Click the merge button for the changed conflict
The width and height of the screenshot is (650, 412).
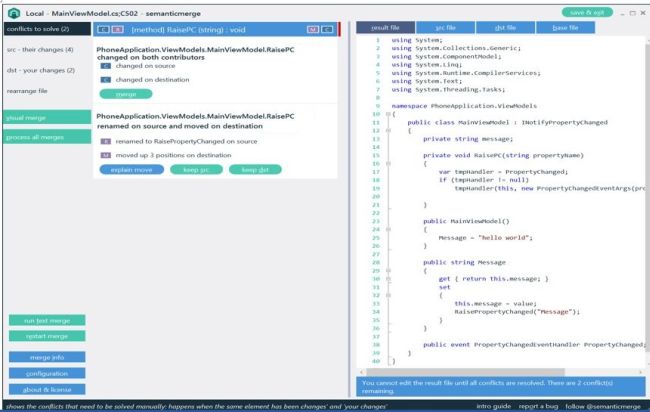click(x=126, y=94)
